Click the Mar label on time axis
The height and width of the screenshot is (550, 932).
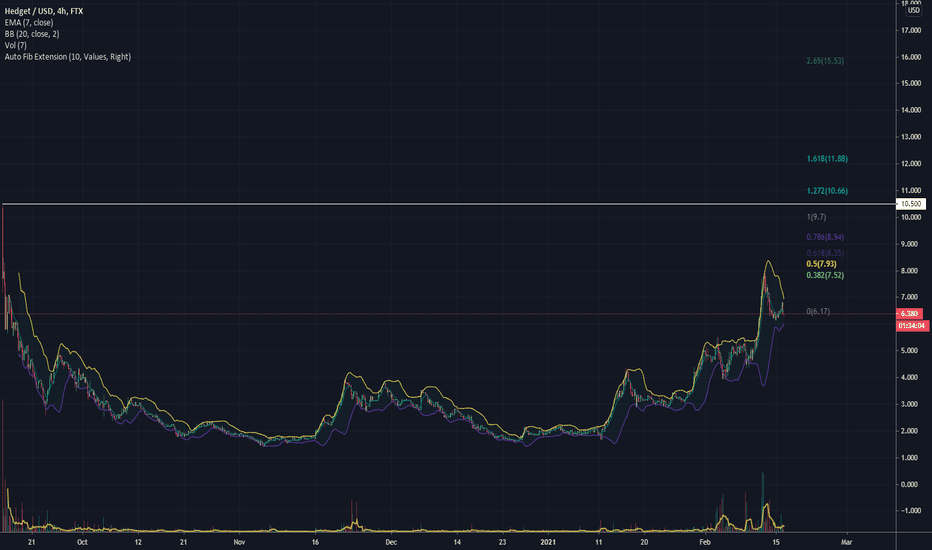click(x=846, y=542)
